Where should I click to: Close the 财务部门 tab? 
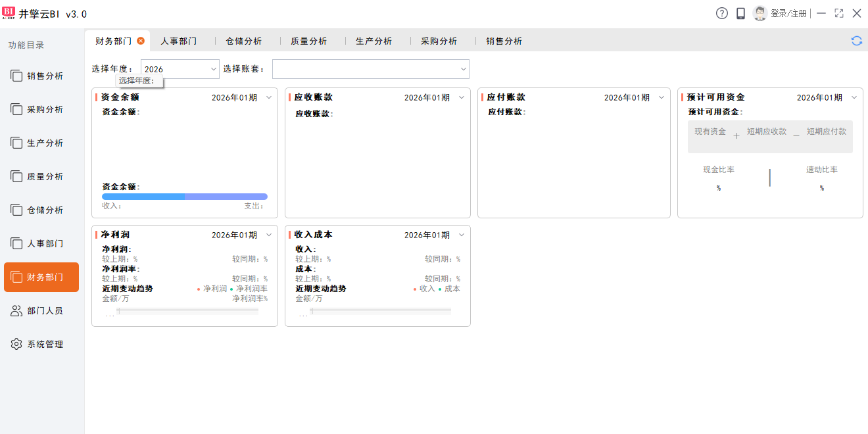tap(141, 41)
